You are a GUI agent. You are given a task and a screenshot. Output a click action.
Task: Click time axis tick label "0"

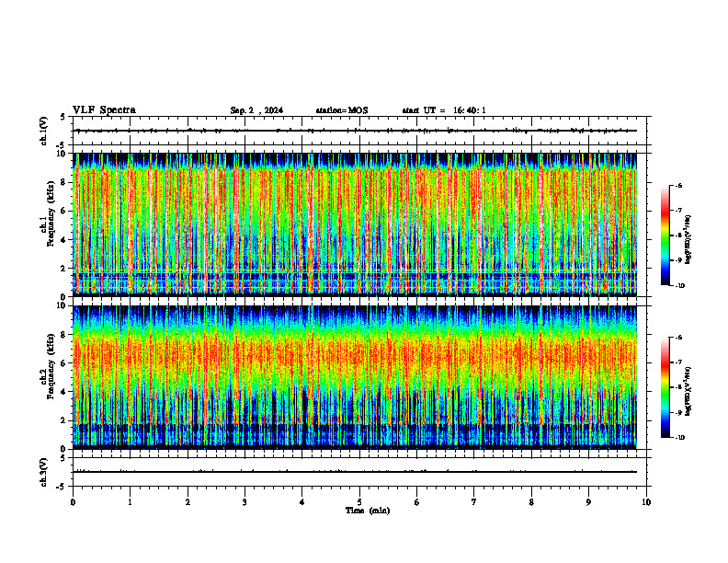(73, 502)
